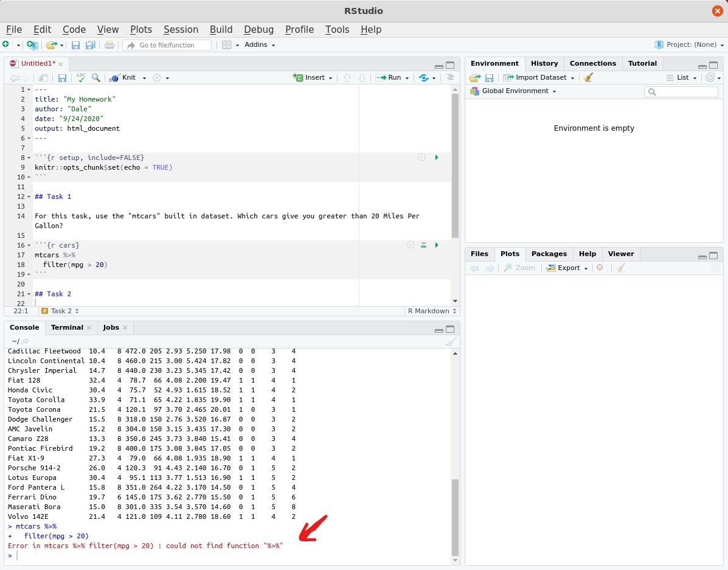Screen dimensions: 728x570
Task: Click the Go to file/function field
Action: tap(167, 45)
